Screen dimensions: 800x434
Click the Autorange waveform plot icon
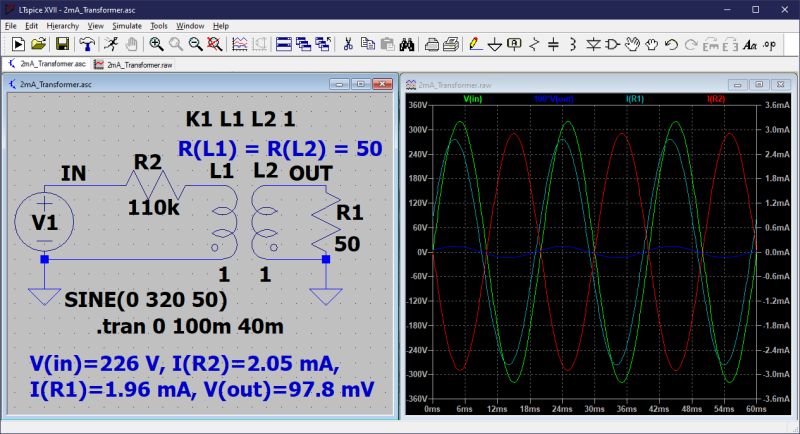point(239,44)
